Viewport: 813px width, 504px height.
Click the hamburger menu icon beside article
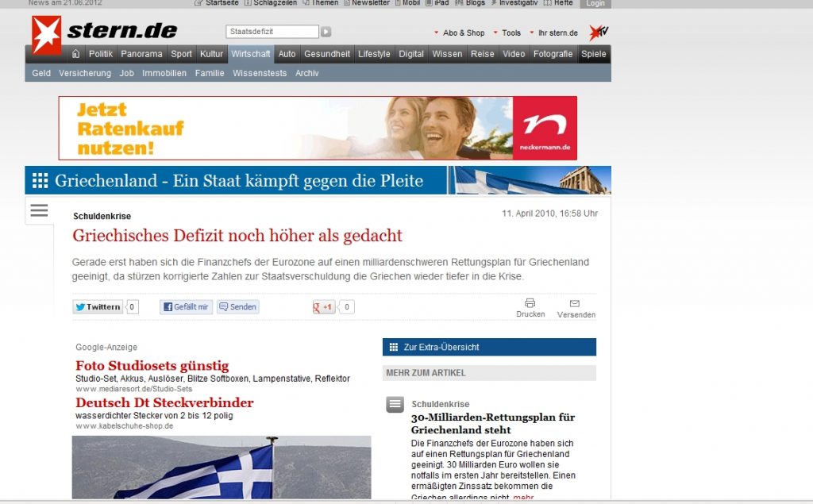point(39,210)
